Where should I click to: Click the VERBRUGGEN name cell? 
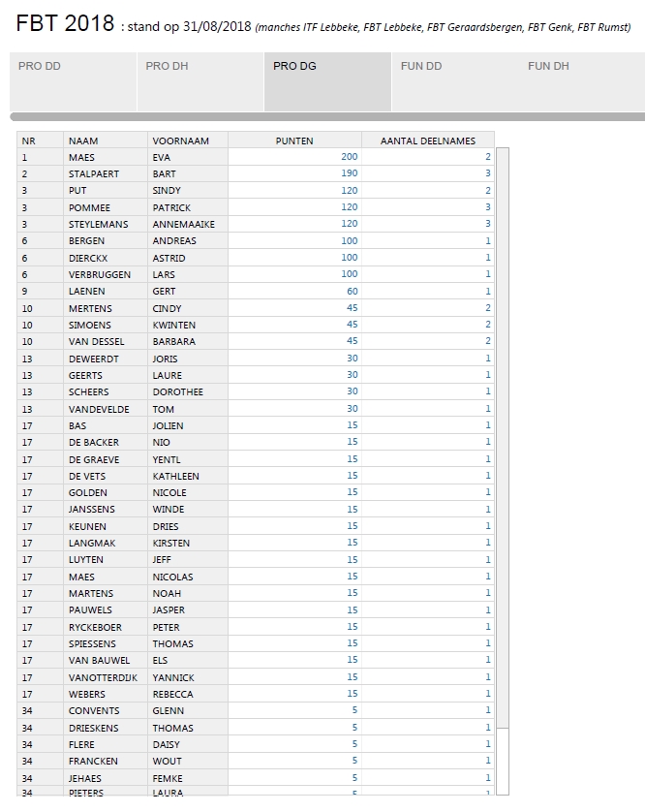tap(106, 274)
